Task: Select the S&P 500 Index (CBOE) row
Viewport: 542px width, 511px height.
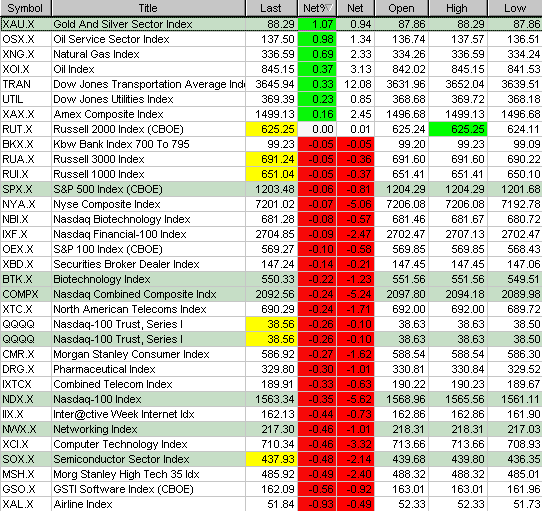Action: (x=271, y=189)
